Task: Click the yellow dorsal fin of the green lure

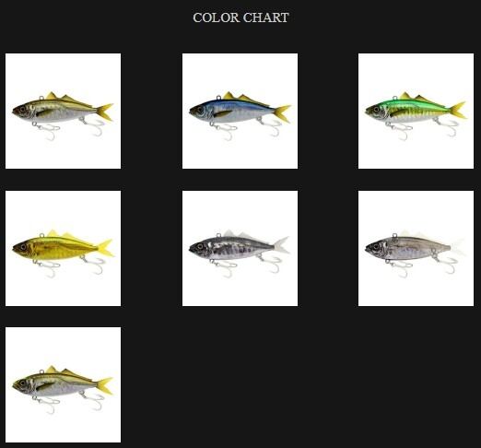Action: [x=405, y=96]
